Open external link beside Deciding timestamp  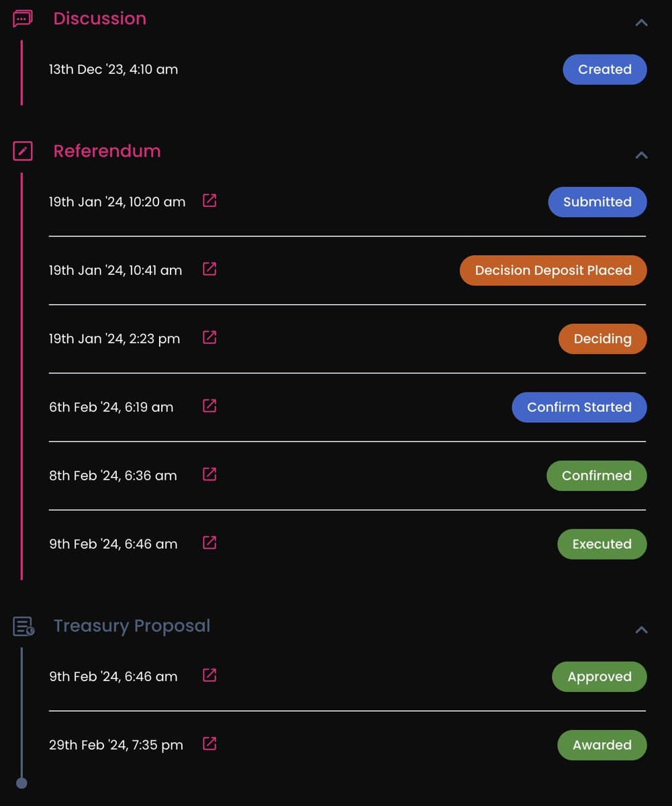[209, 338]
